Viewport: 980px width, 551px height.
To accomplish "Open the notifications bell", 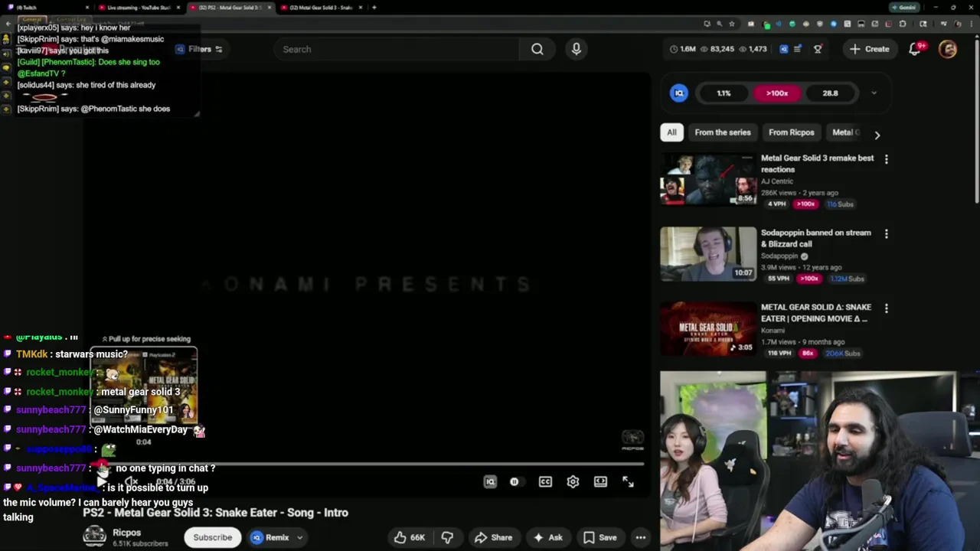I will [915, 49].
